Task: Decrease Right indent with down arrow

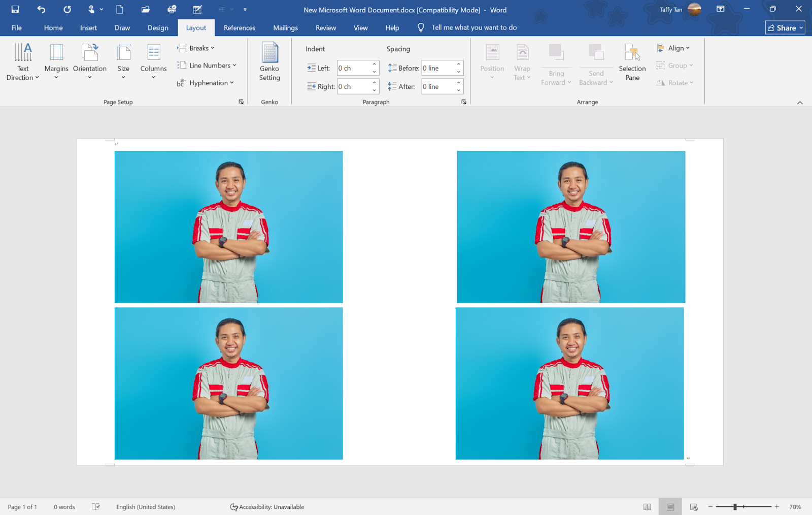Action: (x=375, y=90)
